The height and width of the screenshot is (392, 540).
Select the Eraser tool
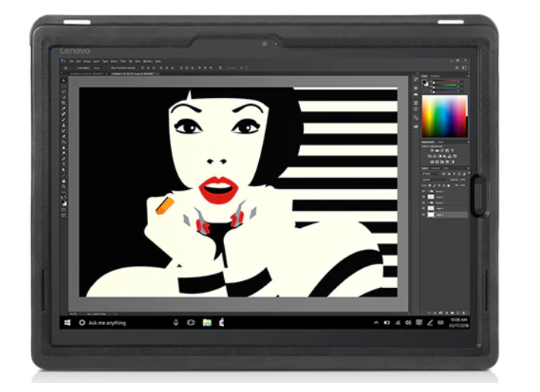point(64,136)
